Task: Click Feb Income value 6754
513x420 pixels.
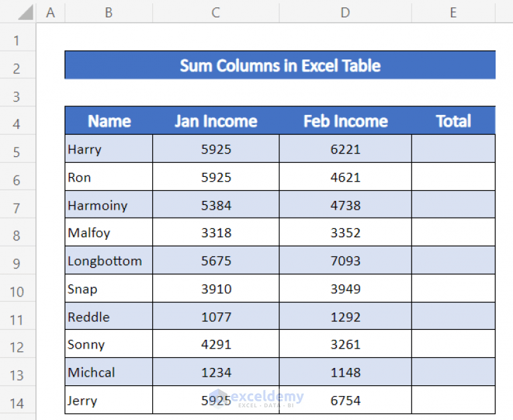Action: tap(345, 400)
